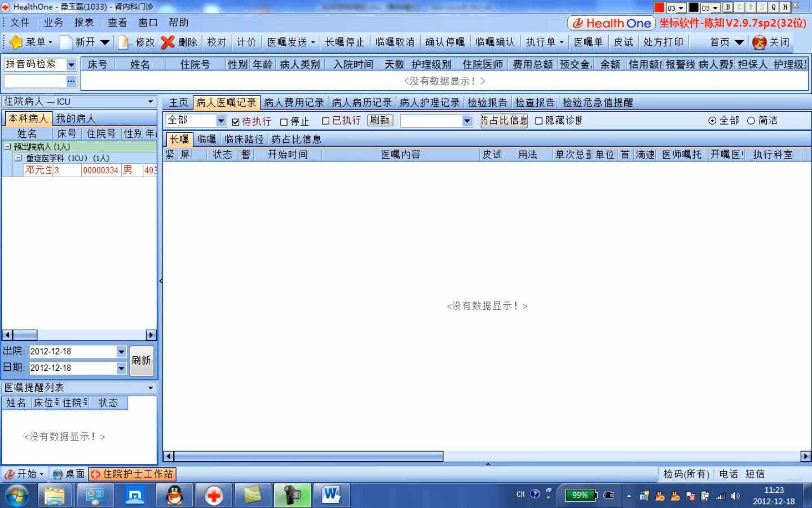Click 计价 in the toolbar
Image resolution: width=812 pixels, height=508 pixels.
[246, 42]
